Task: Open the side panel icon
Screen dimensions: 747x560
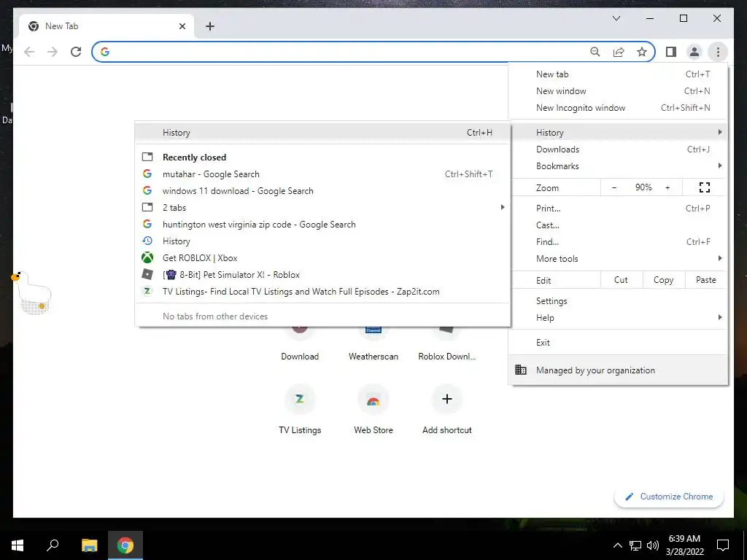Action: click(x=671, y=52)
